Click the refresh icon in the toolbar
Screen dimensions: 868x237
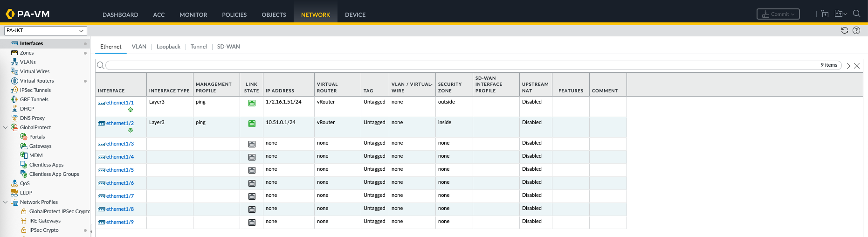coord(844,30)
